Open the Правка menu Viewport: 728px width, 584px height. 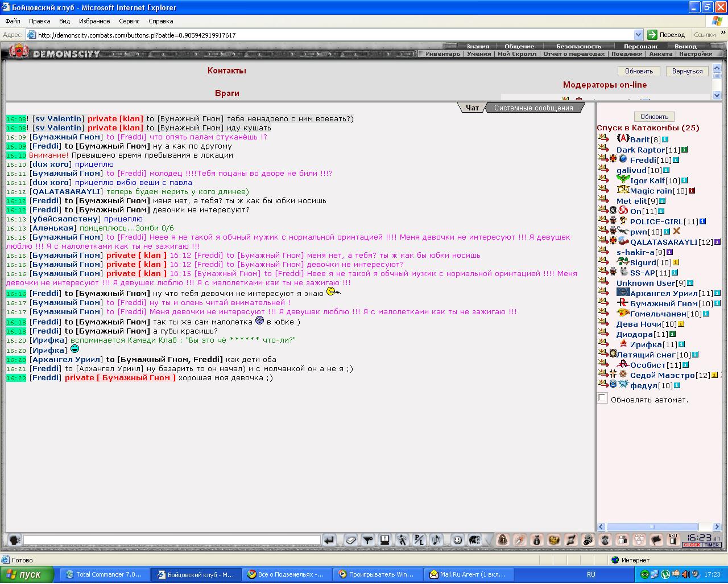point(40,21)
